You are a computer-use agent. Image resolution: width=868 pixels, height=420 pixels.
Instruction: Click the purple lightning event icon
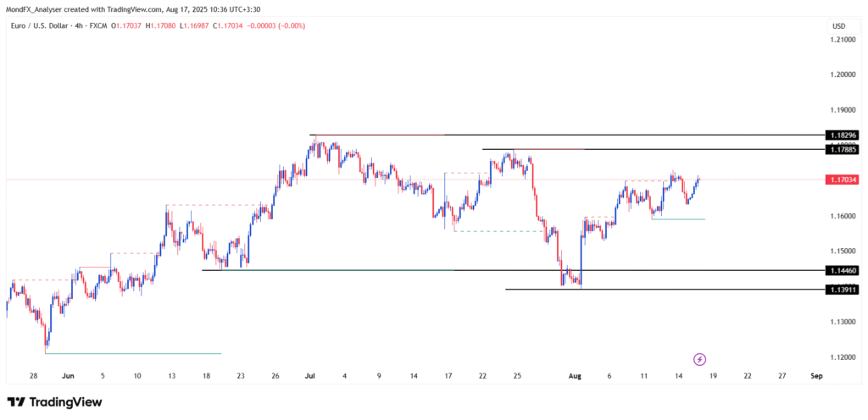[700, 359]
